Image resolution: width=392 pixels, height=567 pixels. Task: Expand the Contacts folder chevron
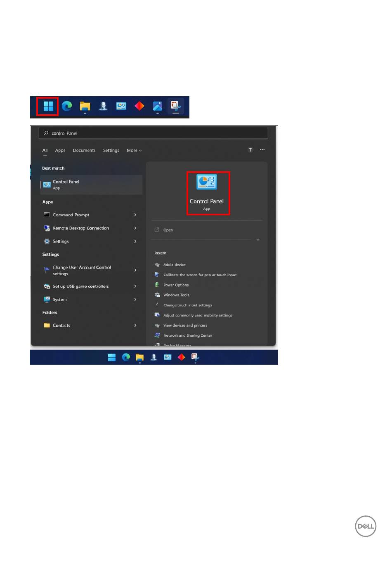pyautogui.click(x=135, y=326)
